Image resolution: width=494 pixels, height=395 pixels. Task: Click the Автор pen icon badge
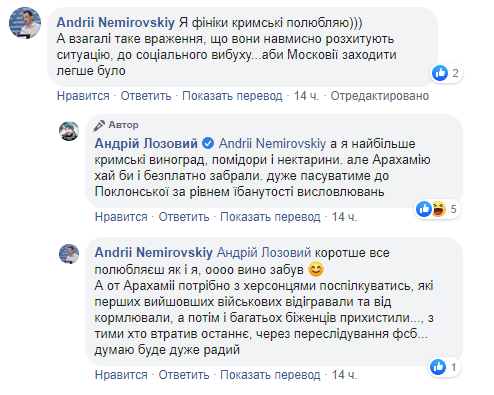click(99, 125)
